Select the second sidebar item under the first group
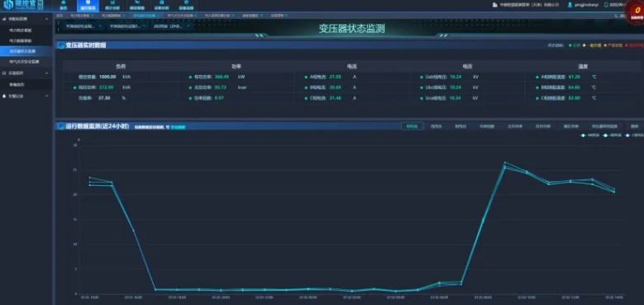The width and height of the screenshot is (644, 305). coord(21,41)
